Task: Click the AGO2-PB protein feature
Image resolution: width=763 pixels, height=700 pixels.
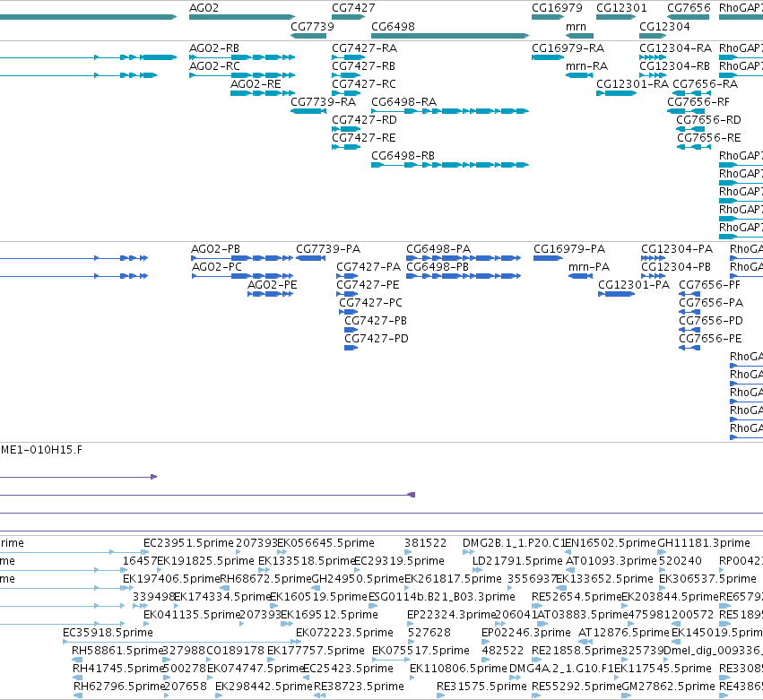Action: tap(242, 258)
